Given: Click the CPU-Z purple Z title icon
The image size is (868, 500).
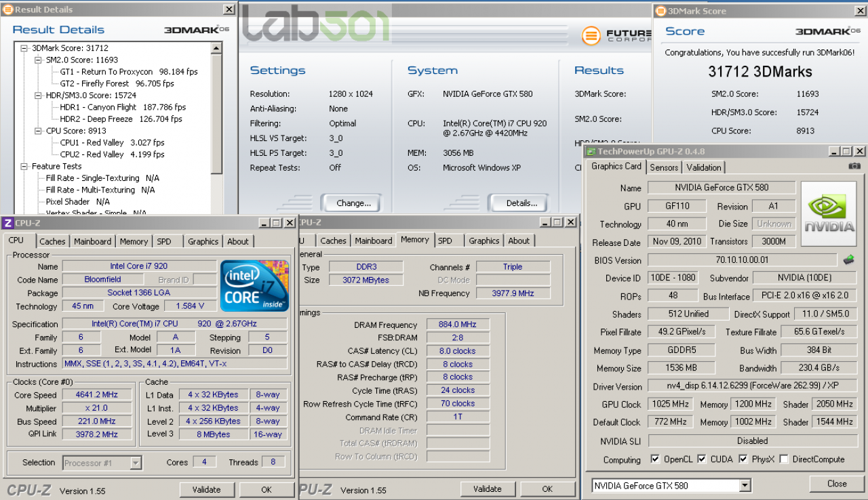Looking at the screenshot, I should point(7,223).
